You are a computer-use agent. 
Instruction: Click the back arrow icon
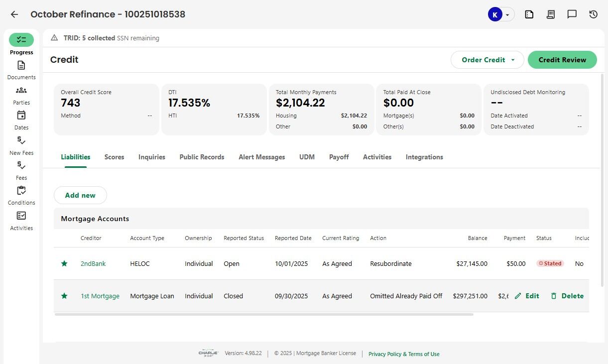[14, 14]
